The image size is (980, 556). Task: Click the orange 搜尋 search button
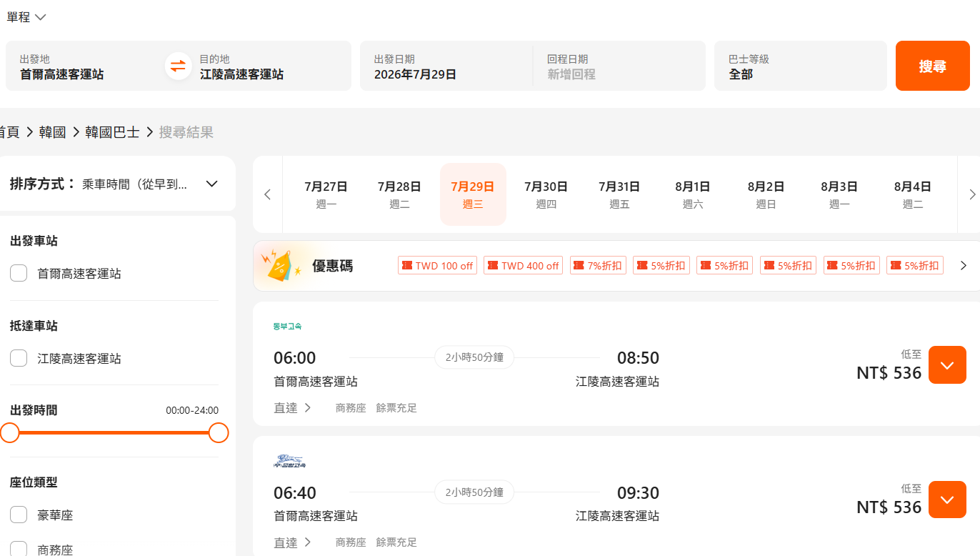click(x=933, y=66)
